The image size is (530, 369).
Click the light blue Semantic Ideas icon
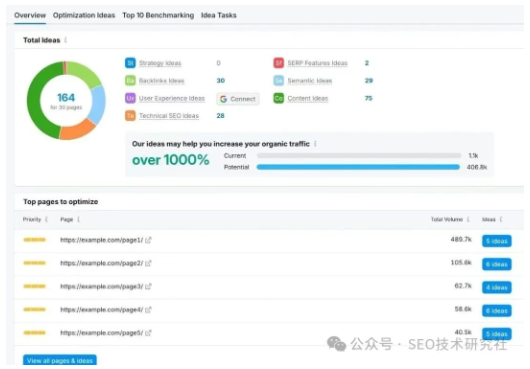point(279,80)
